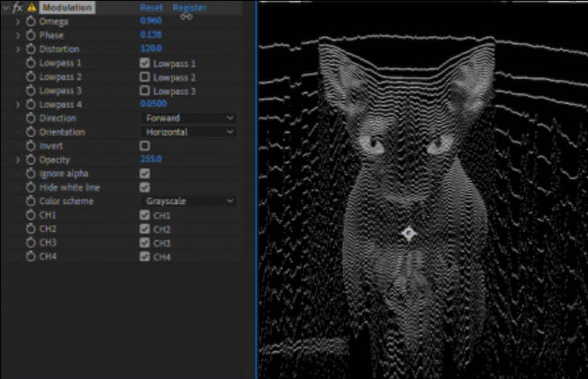This screenshot has height=379, width=588.
Task: Toggle the CH2 stopwatch icon
Action: 31,229
